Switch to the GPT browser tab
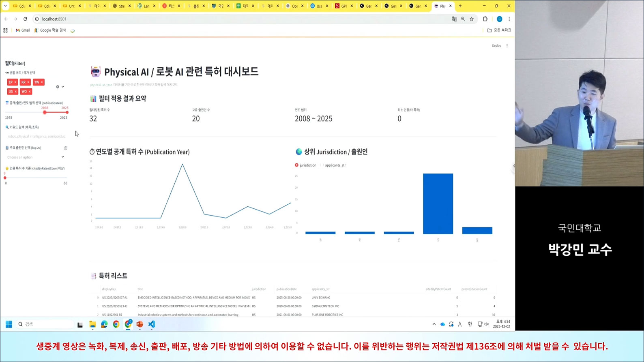Image resolution: width=644 pixels, height=362 pixels. tap(343, 6)
